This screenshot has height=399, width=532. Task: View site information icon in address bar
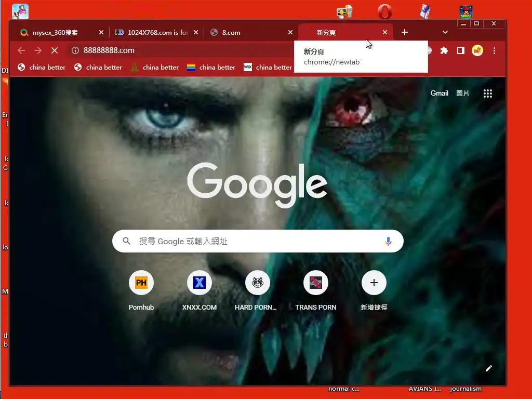[x=75, y=50]
